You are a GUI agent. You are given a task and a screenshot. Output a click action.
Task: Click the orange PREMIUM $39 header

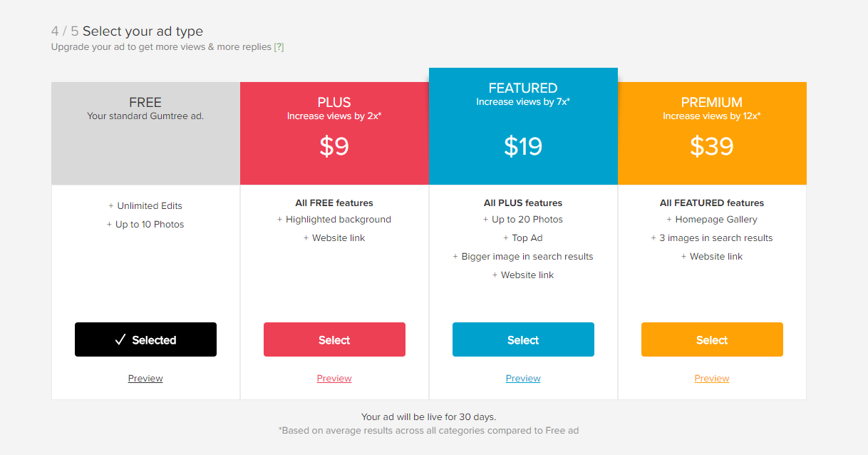click(712, 133)
